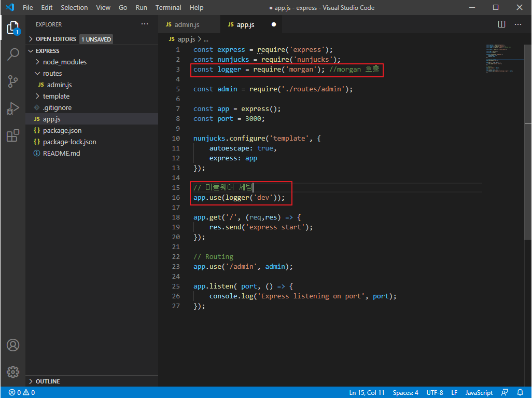This screenshot has height=398, width=532.
Task: Click breadcrumb ellipsis after app.js
Action: click(x=206, y=39)
